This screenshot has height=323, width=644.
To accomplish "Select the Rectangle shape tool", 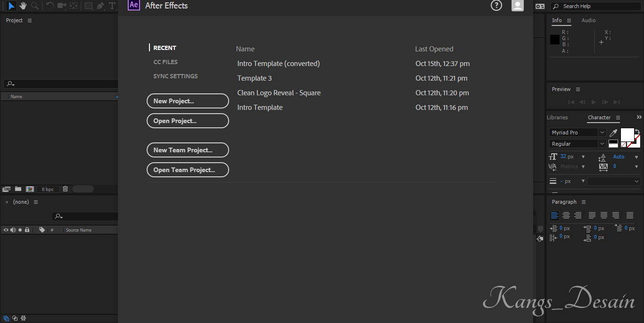I will pyautogui.click(x=88, y=6).
